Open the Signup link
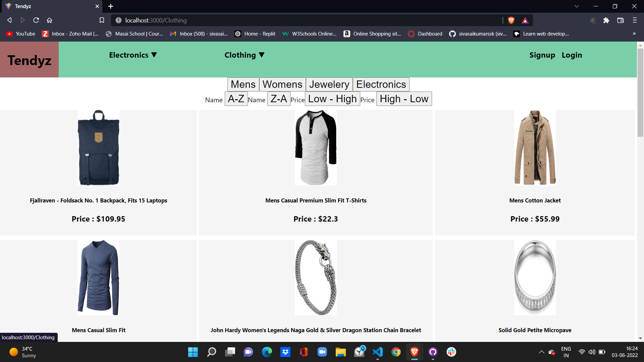 point(542,55)
